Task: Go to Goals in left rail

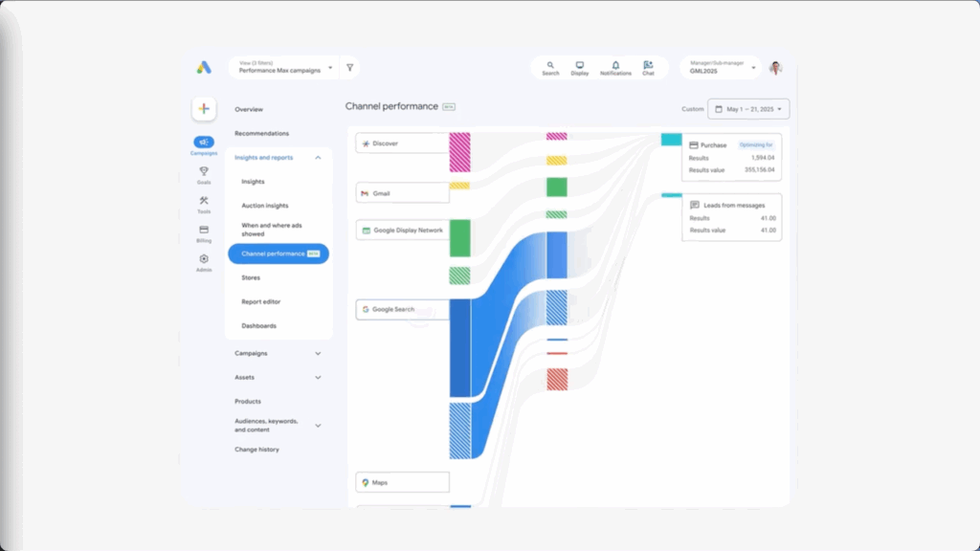Action: 204,174
